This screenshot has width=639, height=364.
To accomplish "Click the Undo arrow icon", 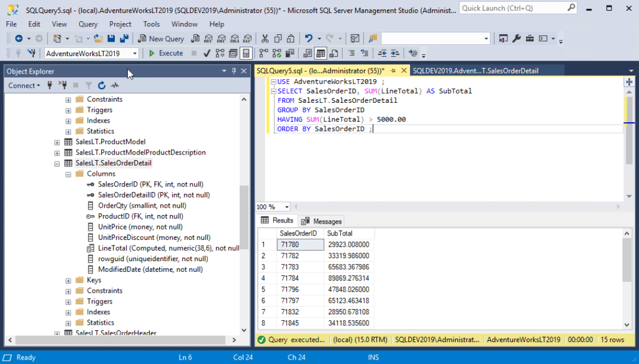I will click(308, 39).
